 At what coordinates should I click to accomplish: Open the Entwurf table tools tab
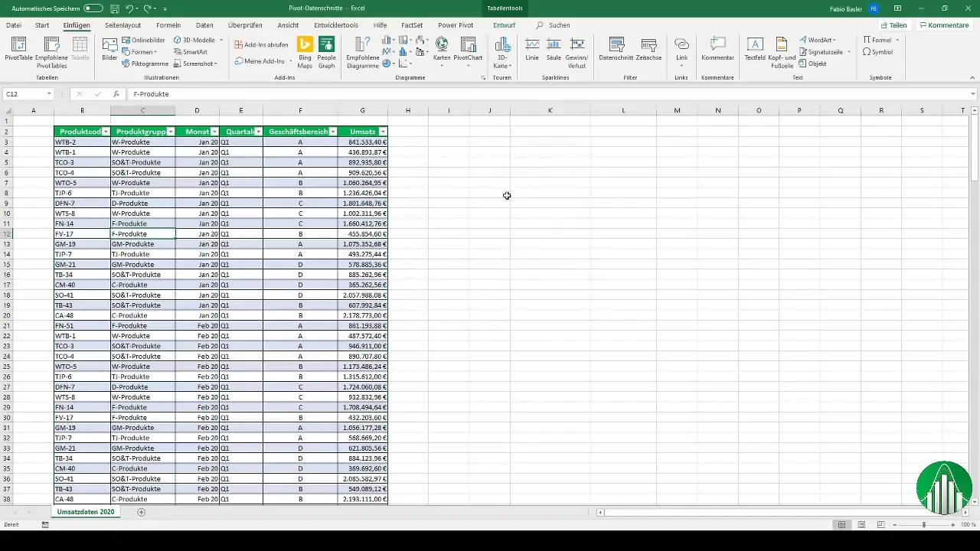point(504,25)
